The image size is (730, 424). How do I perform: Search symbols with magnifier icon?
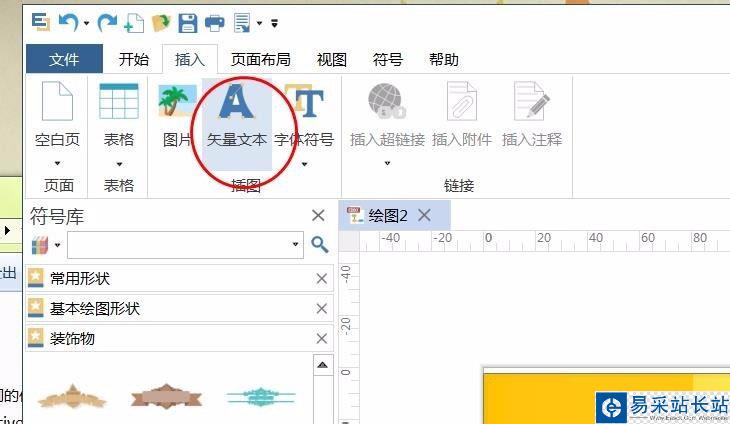click(x=319, y=244)
